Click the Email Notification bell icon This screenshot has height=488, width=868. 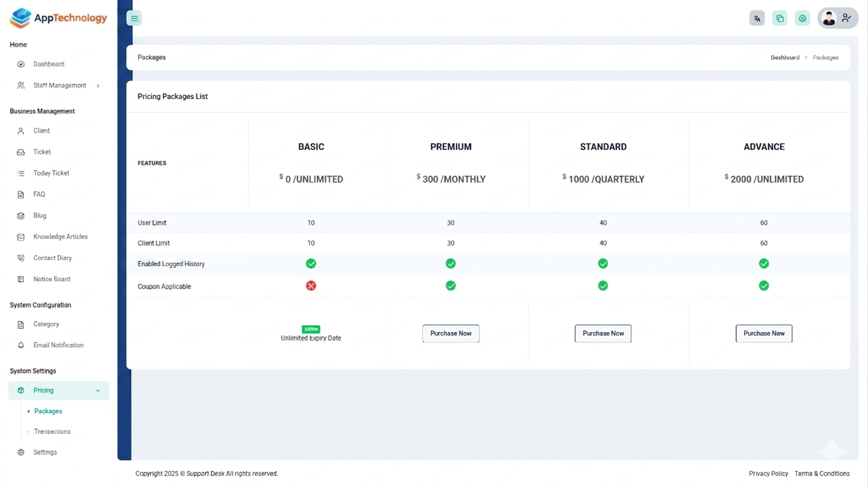tap(21, 346)
